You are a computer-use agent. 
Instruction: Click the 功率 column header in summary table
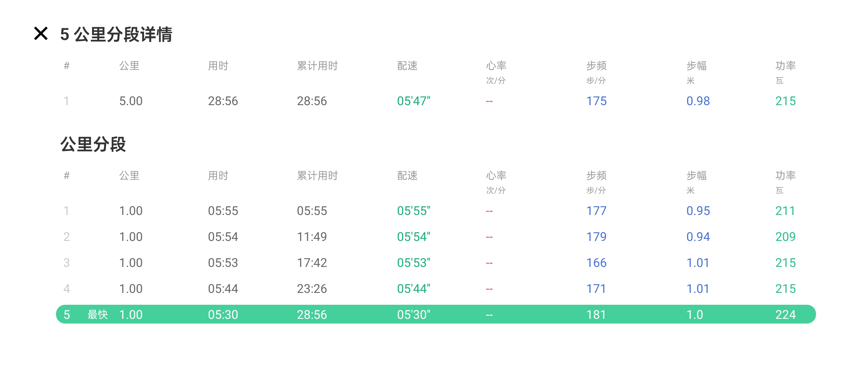[785, 66]
